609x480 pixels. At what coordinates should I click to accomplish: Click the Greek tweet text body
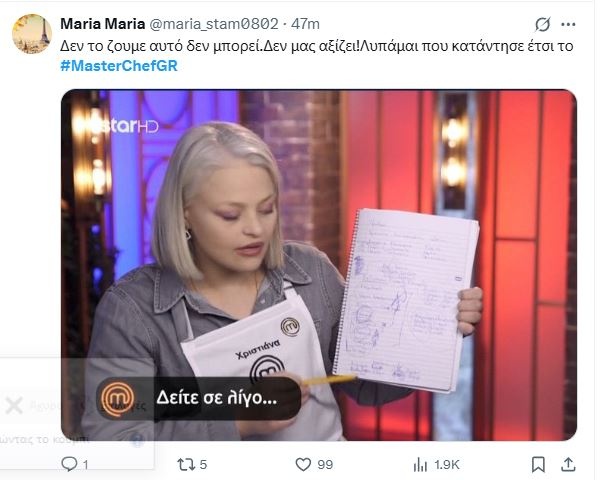pos(317,46)
